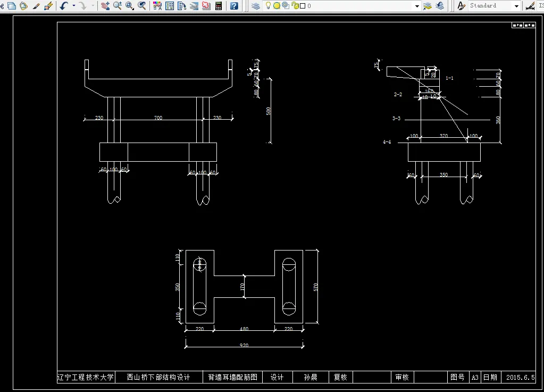This screenshot has height=392, width=544.
Task: Open the Properties palette icon
Action: [157, 5]
